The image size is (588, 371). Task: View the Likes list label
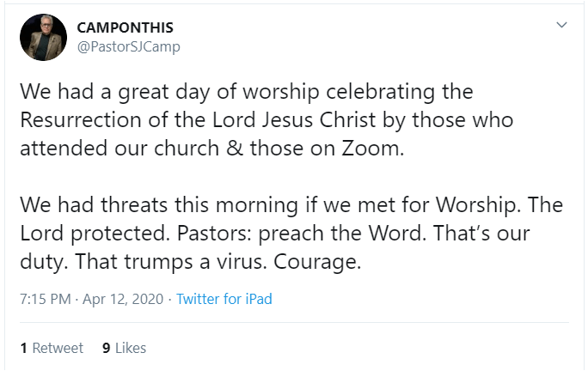click(x=130, y=348)
